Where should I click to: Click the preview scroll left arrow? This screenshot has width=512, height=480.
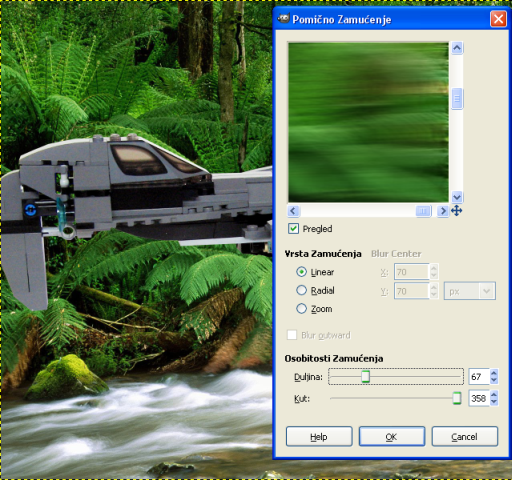click(293, 211)
